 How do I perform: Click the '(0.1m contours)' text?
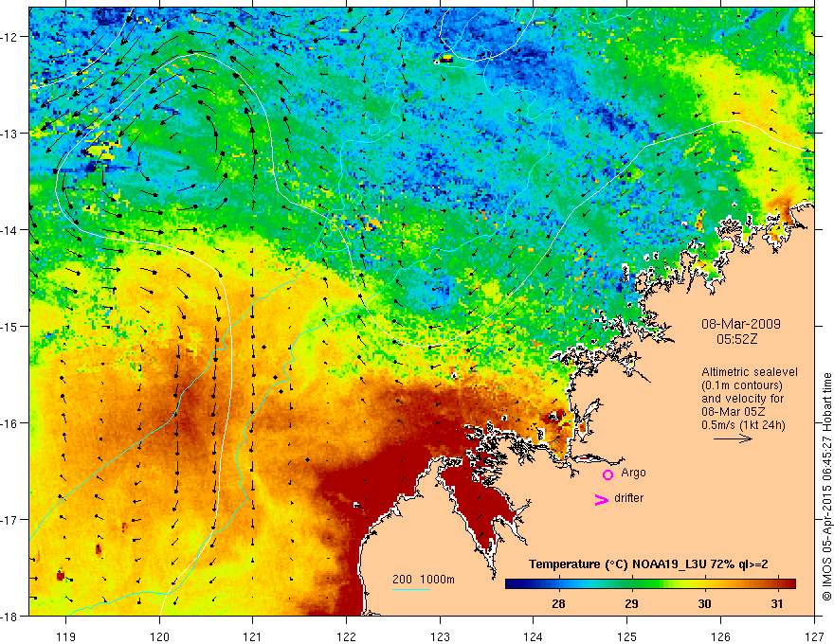click(742, 385)
